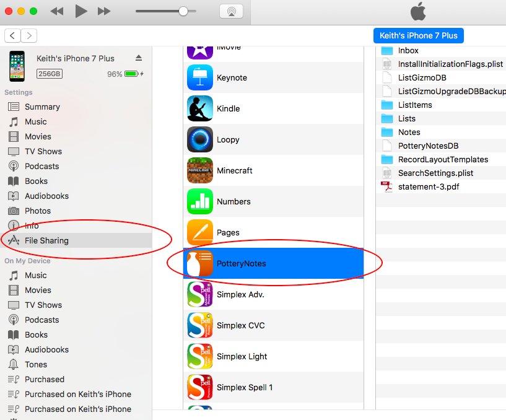The image size is (506, 420).
Task: Eject Keith's iPhone 7 Plus
Action: [139, 58]
